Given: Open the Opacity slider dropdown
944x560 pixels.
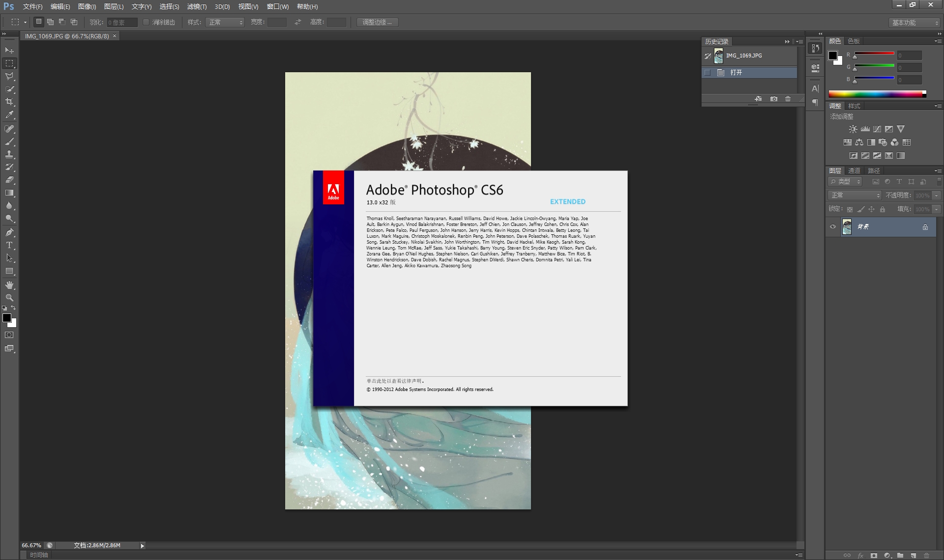Looking at the screenshot, I should (x=937, y=196).
